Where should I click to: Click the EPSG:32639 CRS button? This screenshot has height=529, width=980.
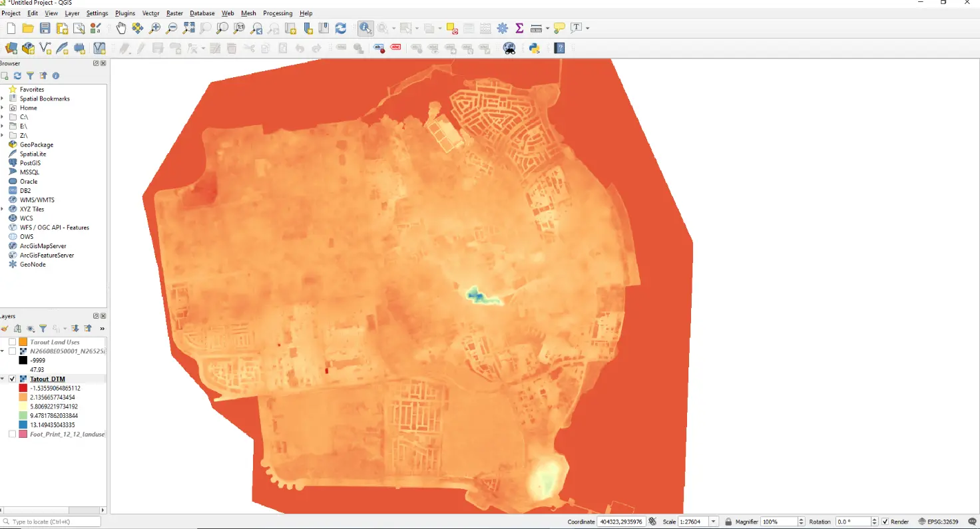point(941,522)
